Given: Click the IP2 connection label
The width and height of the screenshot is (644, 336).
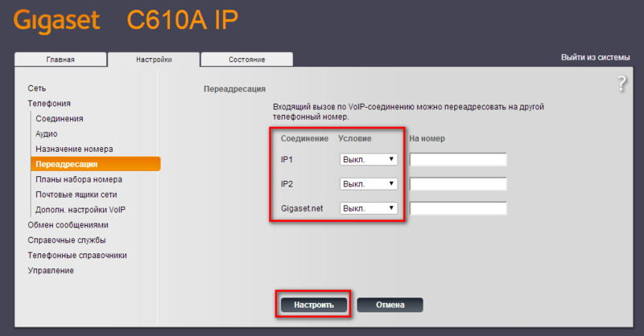Looking at the screenshot, I should click(287, 184).
